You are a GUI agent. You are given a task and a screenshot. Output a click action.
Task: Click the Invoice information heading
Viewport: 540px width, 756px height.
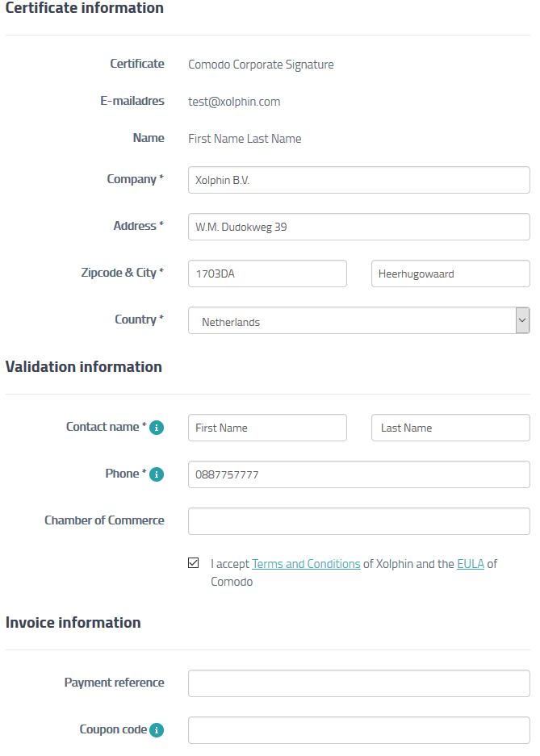tap(73, 622)
